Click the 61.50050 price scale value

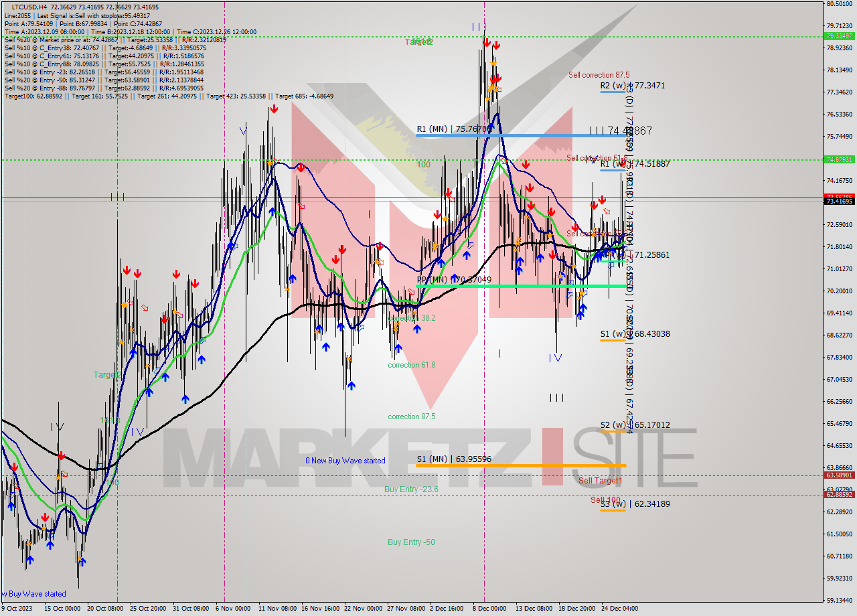840,534
